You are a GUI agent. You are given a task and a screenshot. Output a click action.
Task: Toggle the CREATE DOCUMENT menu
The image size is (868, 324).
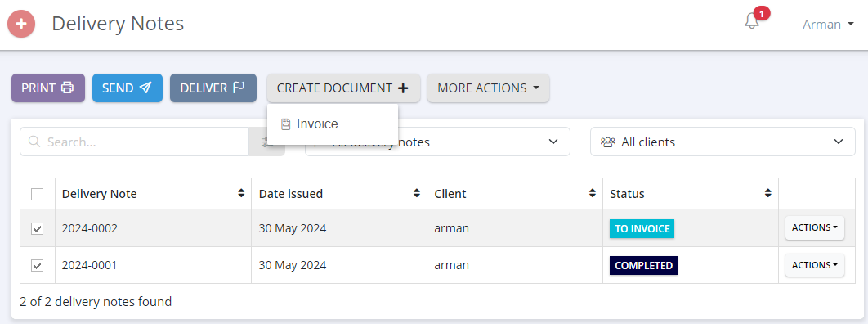(343, 88)
